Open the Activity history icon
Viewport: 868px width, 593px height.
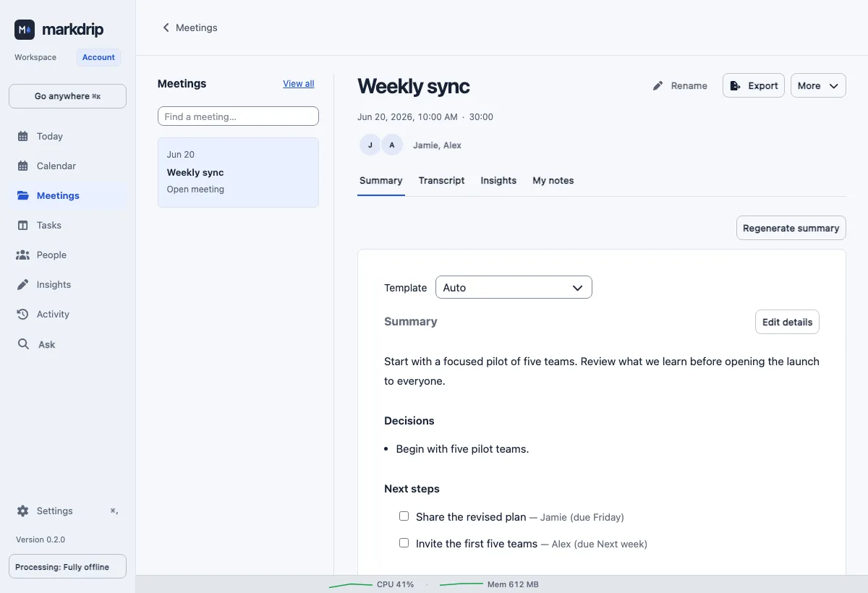pos(23,314)
